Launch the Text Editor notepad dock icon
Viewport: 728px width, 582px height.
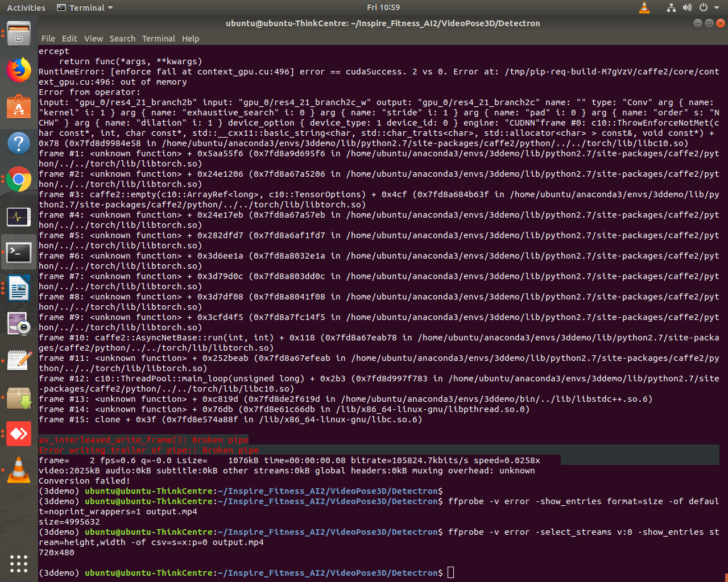pos(19,361)
